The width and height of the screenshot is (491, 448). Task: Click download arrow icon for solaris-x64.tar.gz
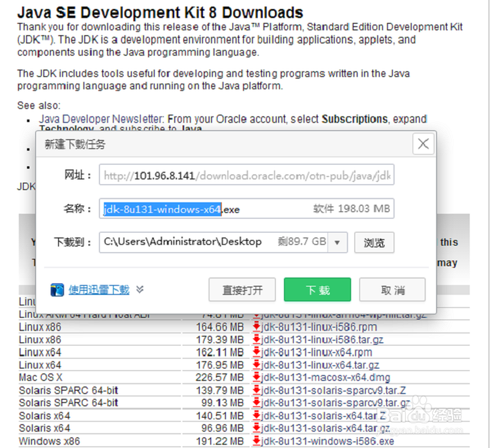(256, 428)
